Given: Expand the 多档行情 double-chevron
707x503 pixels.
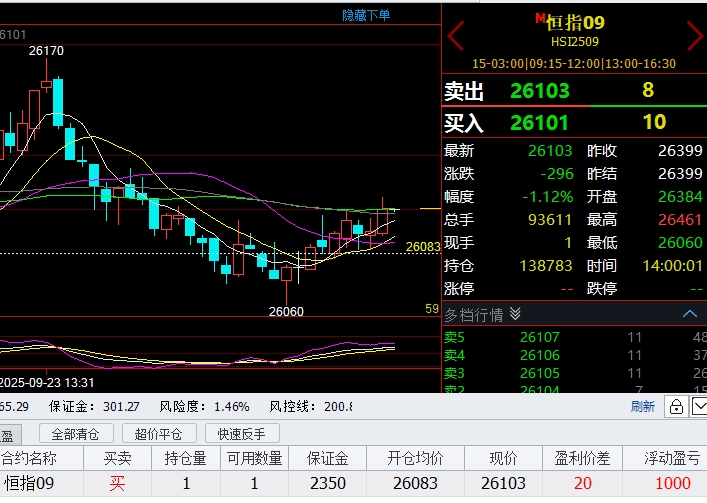Looking at the screenshot, I should 515,314.
